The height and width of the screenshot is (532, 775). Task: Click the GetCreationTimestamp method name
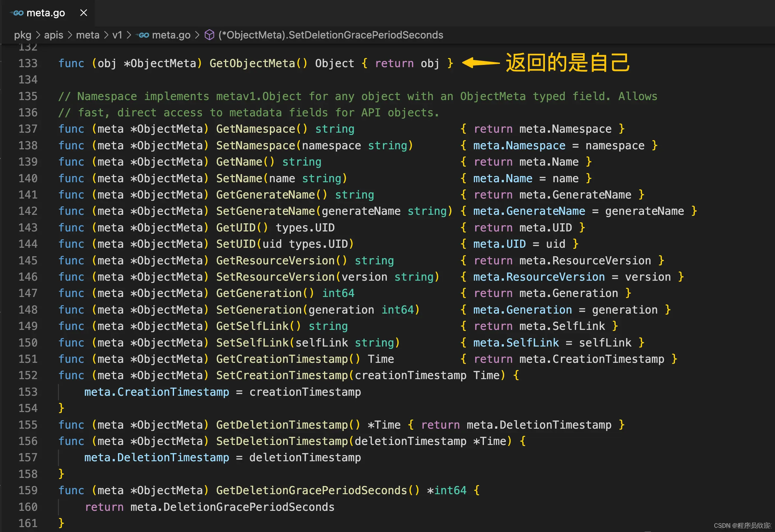point(282,359)
